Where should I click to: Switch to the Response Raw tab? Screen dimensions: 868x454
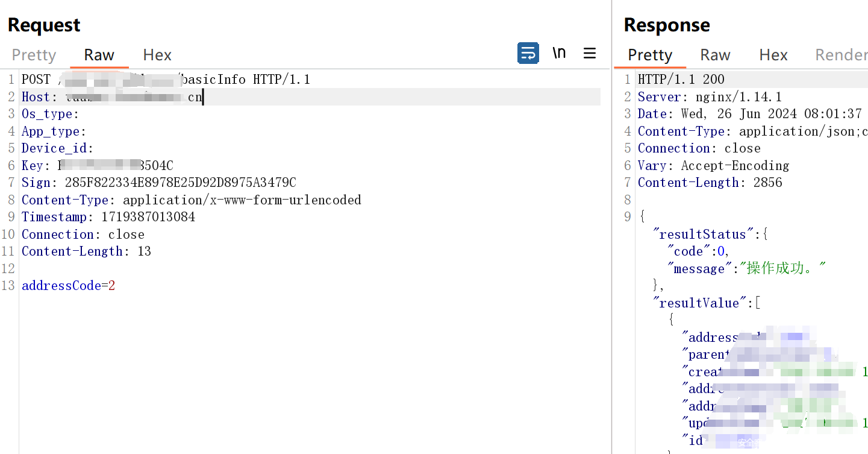715,55
